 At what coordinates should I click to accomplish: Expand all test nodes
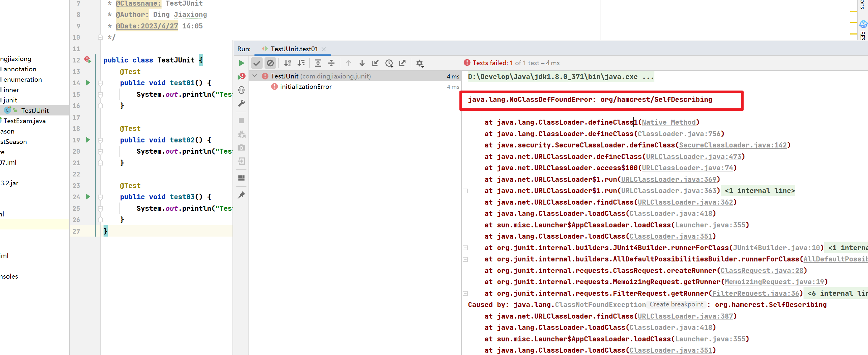(x=318, y=63)
